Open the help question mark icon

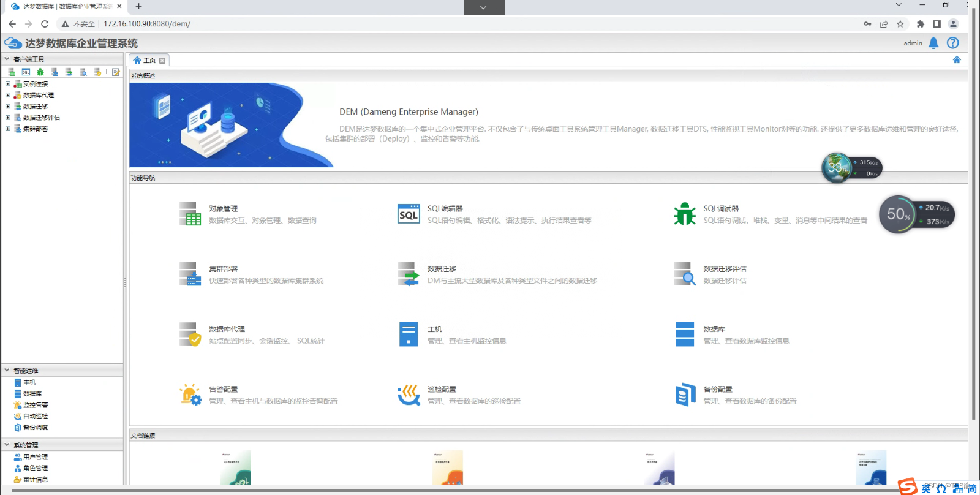(x=952, y=43)
